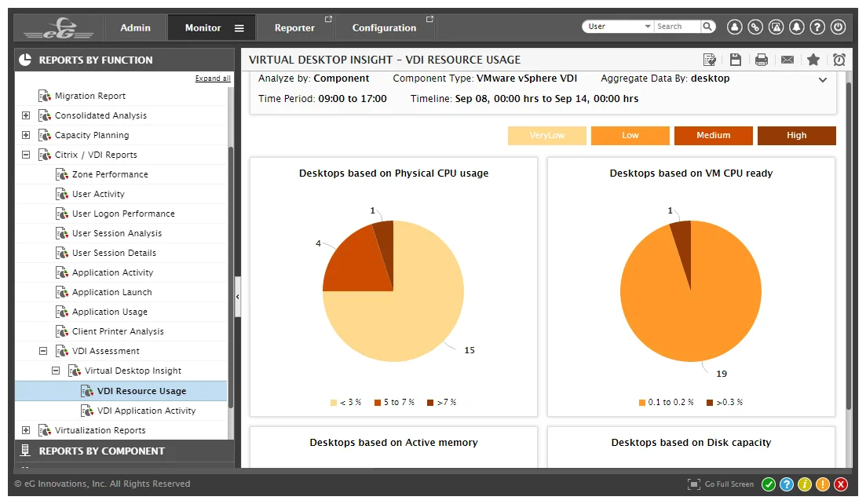Click the Reports By Function pie chart icon
The width and height of the screenshot is (866, 504).
point(25,60)
